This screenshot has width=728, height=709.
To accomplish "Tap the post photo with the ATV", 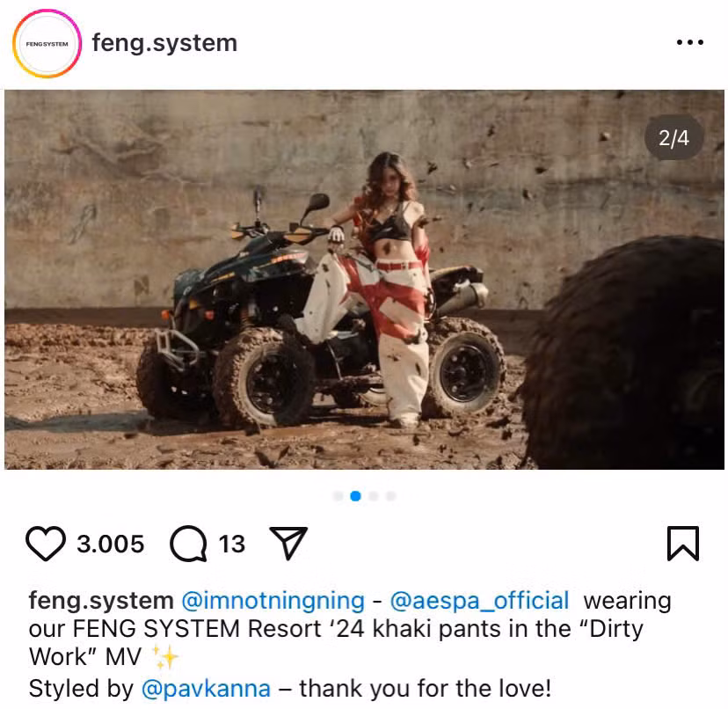I will [x=365, y=280].
